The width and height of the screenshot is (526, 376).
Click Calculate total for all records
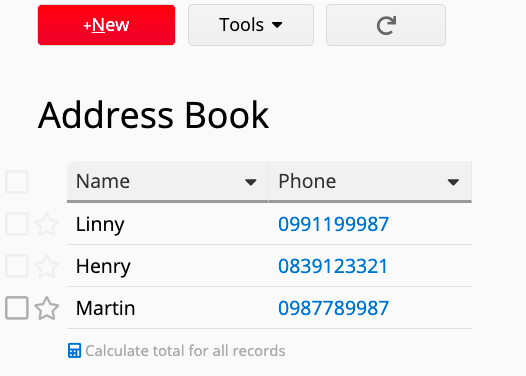coord(185,351)
